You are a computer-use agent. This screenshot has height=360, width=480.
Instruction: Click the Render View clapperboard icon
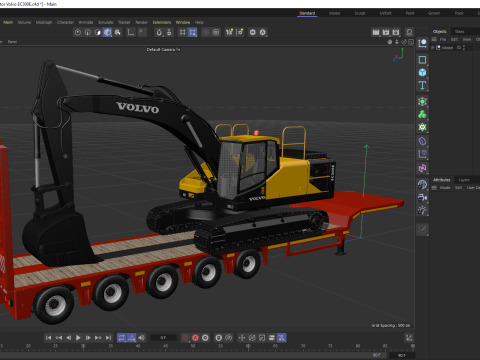pyautogui.click(x=376, y=32)
